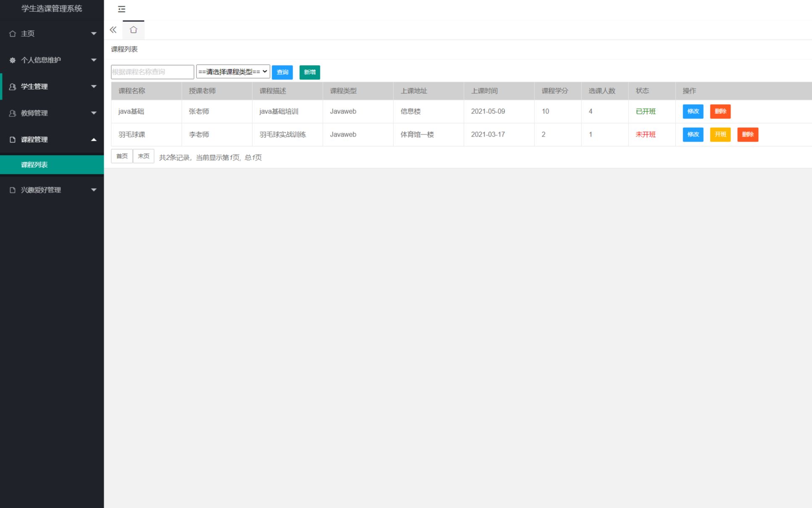The height and width of the screenshot is (508, 812).
Task: Open the 兴趣爱好管理 sidebar menu
Action: 52,190
